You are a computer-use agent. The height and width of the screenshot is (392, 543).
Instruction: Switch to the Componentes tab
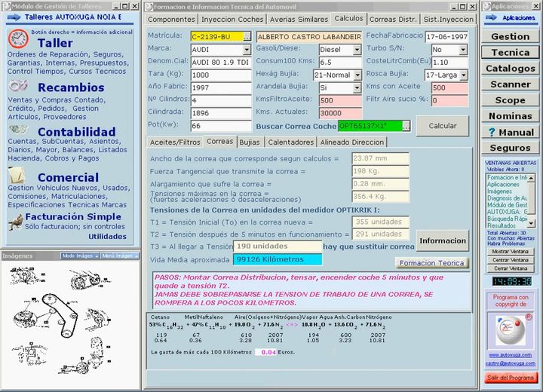tap(171, 20)
